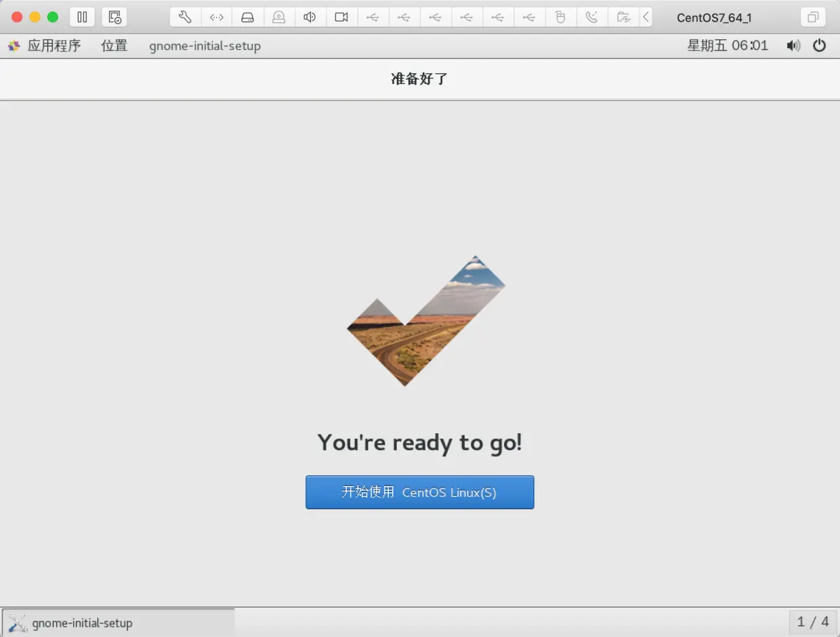Screen dimensions: 840x637
Task: Click the CentOS7_64_1 window title
Action: (x=714, y=18)
